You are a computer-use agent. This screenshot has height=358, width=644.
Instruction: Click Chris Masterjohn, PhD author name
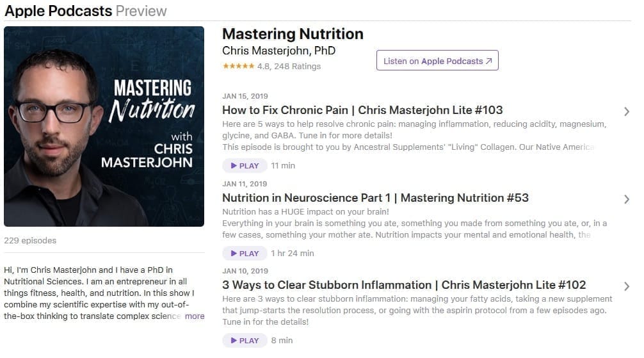(x=279, y=51)
